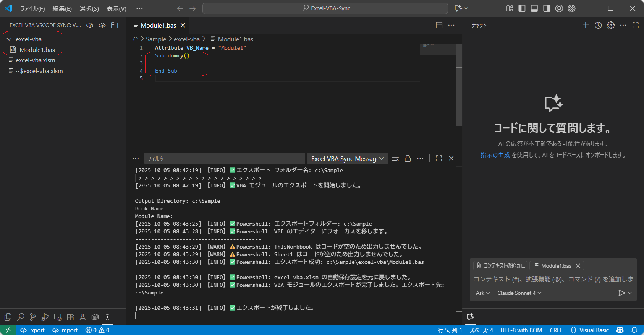Close the output panel
The width and height of the screenshot is (644, 335).
tap(451, 158)
